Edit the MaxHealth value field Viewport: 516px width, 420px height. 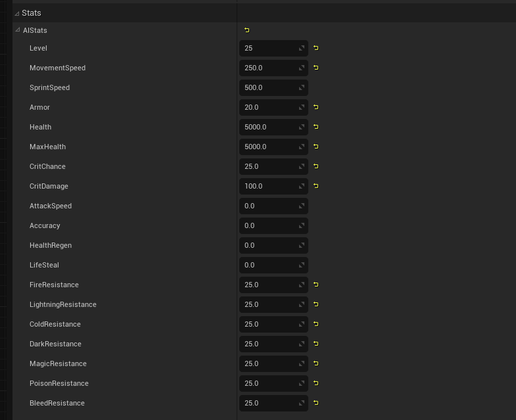coord(273,147)
